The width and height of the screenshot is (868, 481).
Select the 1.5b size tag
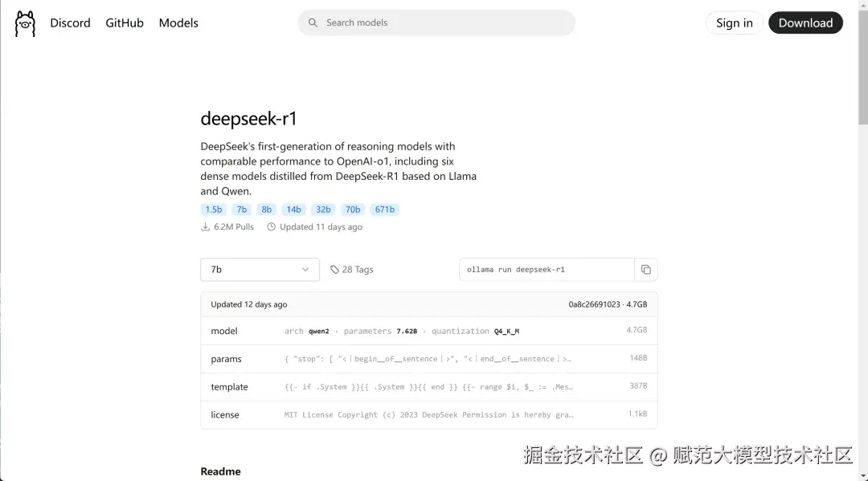pyautogui.click(x=214, y=210)
